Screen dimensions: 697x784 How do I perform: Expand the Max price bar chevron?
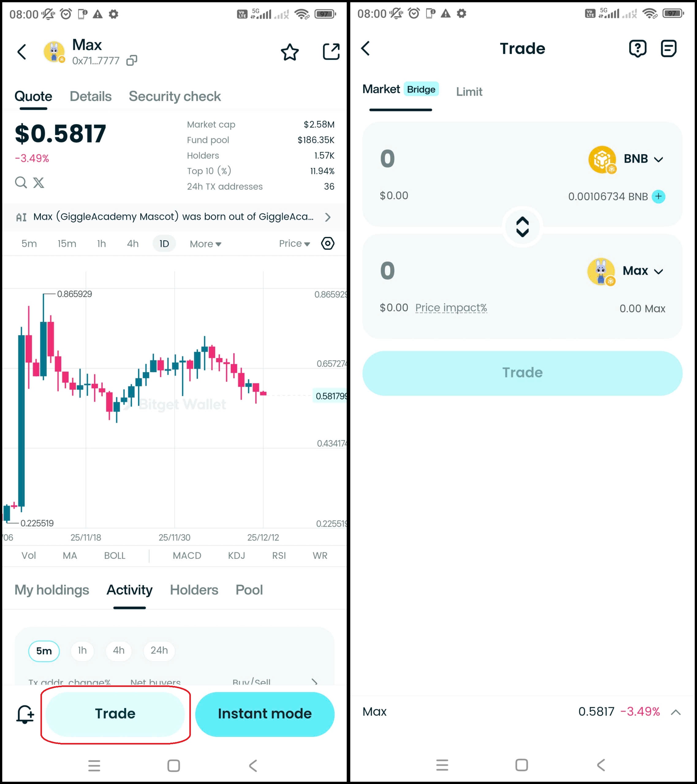coord(676,712)
